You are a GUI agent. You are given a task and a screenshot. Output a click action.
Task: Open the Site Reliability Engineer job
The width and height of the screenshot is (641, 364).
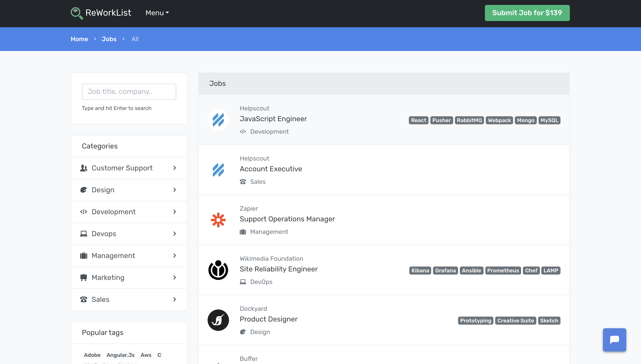pyautogui.click(x=278, y=269)
